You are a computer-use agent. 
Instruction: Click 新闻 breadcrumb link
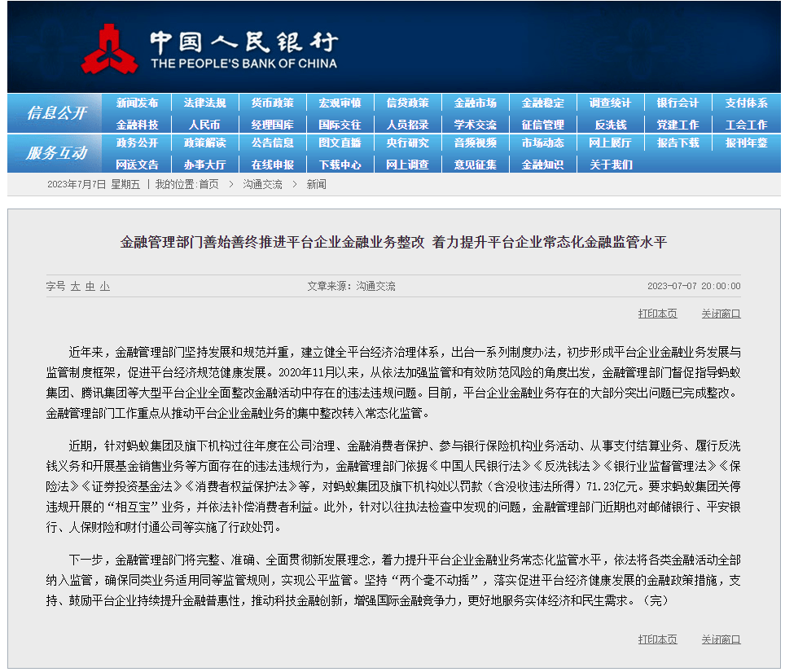(x=316, y=184)
